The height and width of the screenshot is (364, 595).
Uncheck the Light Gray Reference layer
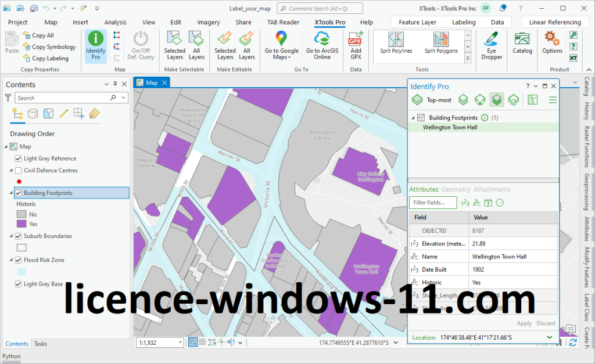[19, 158]
